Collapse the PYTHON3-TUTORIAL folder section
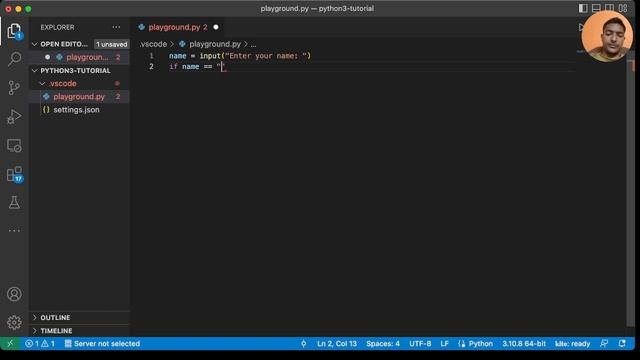 pyautogui.click(x=35, y=71)
